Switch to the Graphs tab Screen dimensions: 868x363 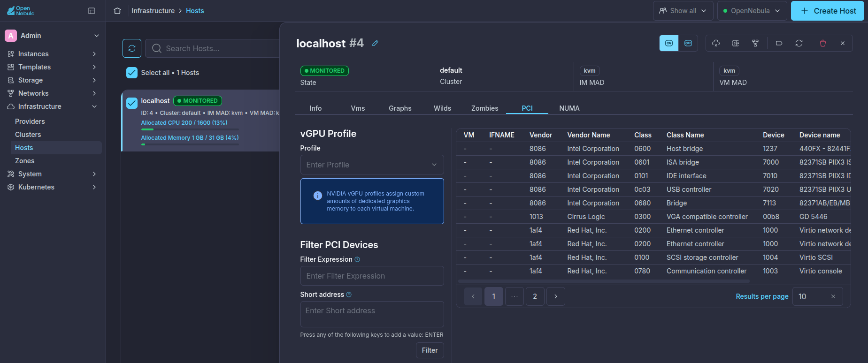[x=400, y=108]
